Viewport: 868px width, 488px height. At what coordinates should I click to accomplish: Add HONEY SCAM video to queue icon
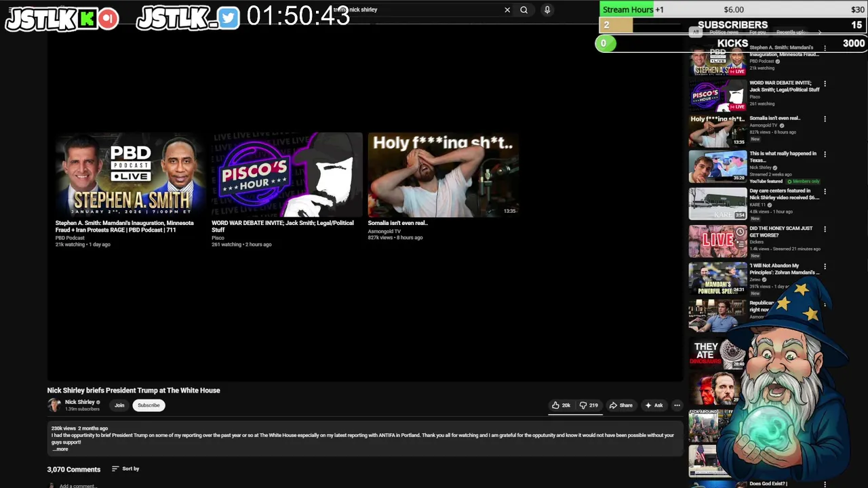pos(740,243)
